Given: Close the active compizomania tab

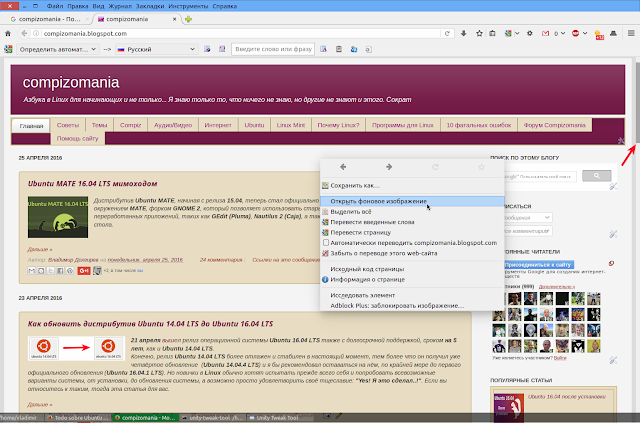Looking at the screenshot, I should [174, 19].
